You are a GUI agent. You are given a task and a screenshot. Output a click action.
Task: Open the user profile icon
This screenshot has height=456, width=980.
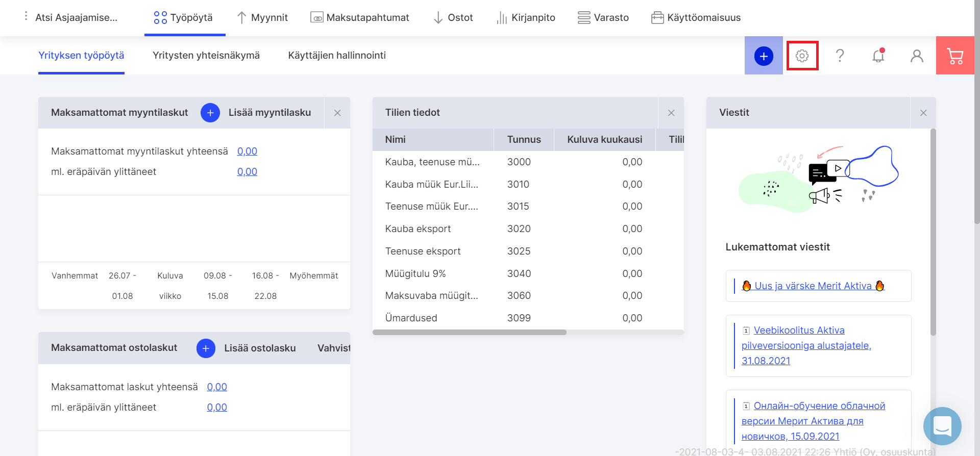(917, 56)
